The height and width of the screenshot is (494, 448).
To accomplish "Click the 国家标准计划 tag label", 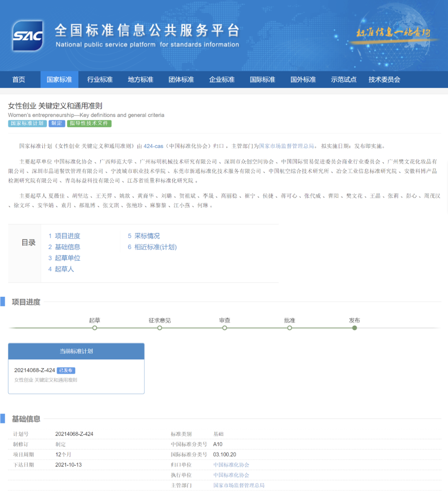I will coord(27,123).
